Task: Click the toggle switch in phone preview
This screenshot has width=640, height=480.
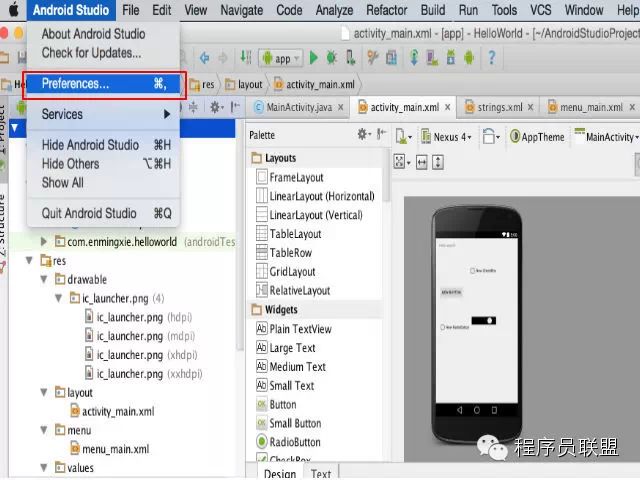Action: pos(484,320)
